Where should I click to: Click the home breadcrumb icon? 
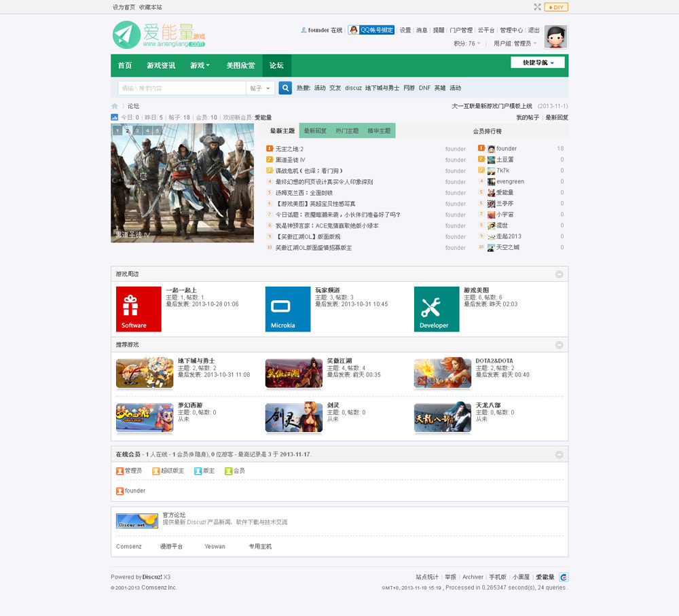coord(115,106)
